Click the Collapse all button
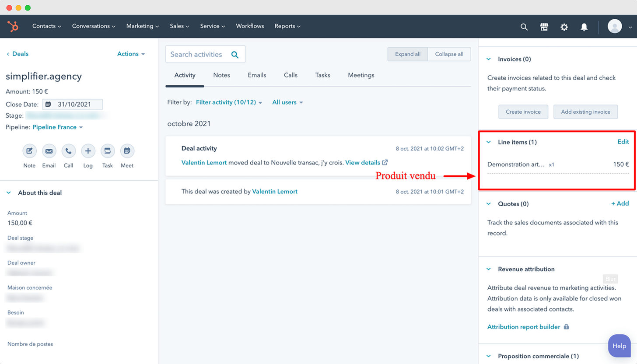Viewport: 637px width, 364px height. pos(449,54)
